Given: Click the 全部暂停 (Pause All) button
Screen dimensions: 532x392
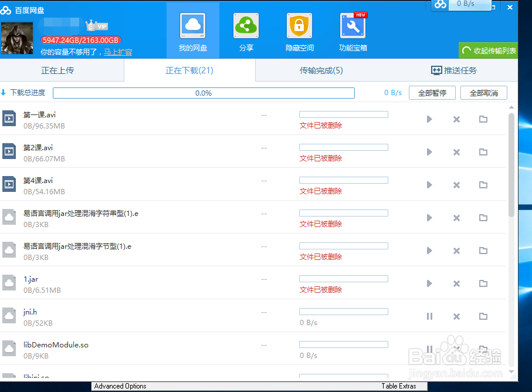Looking at the screenshot, I should (x=432, y=92).
